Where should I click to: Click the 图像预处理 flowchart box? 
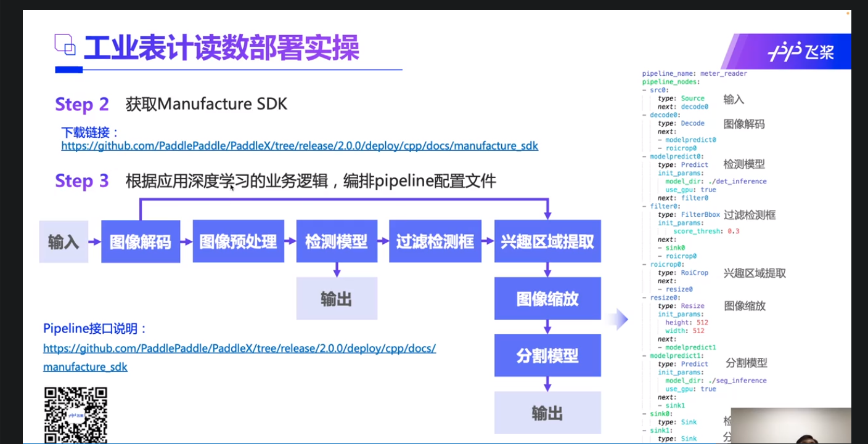[x=239, y=242]
